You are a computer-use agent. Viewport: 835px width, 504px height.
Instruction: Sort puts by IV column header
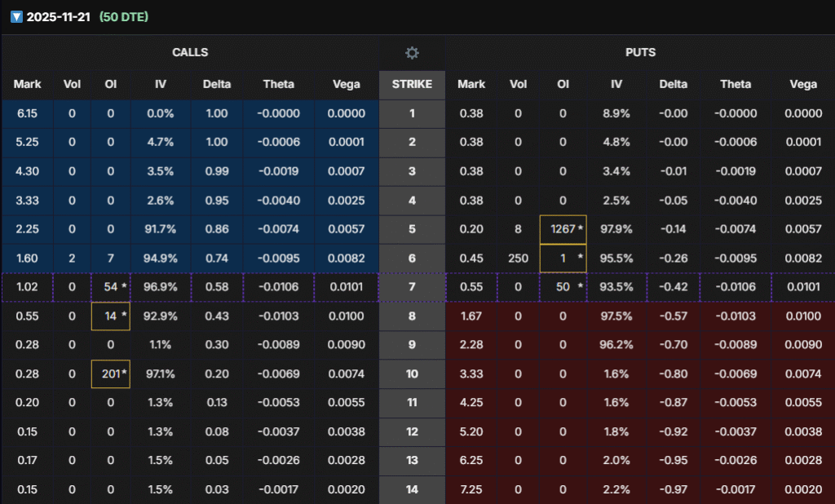point(616,84)
